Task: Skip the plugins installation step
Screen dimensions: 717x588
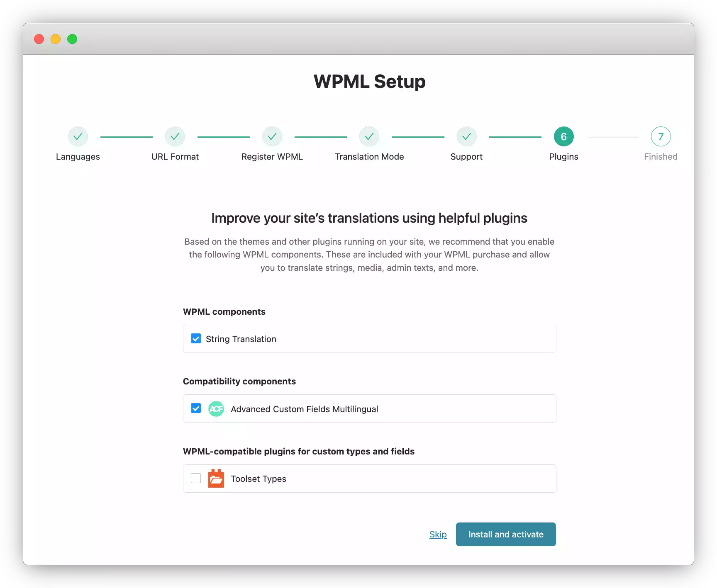Action: (438, 535)
